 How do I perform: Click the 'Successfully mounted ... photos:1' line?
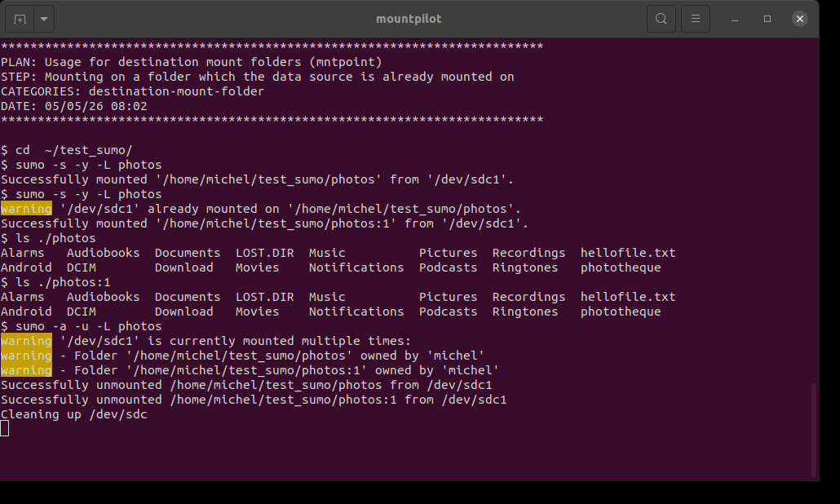[x=265, y=223]
